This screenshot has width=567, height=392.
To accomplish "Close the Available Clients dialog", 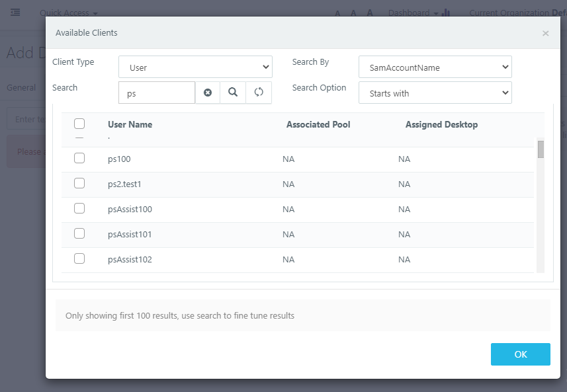I will 545,34.
